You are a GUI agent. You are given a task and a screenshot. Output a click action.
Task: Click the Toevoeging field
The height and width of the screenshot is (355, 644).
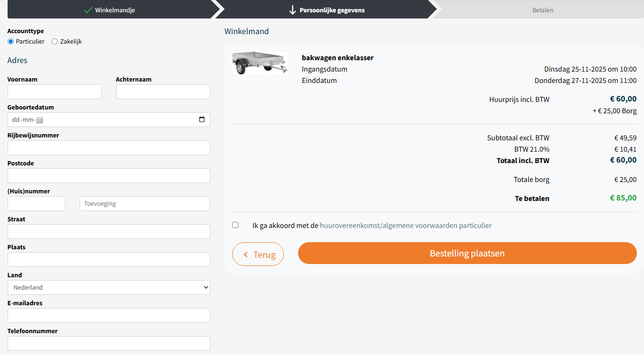click(x=145, y=204)
